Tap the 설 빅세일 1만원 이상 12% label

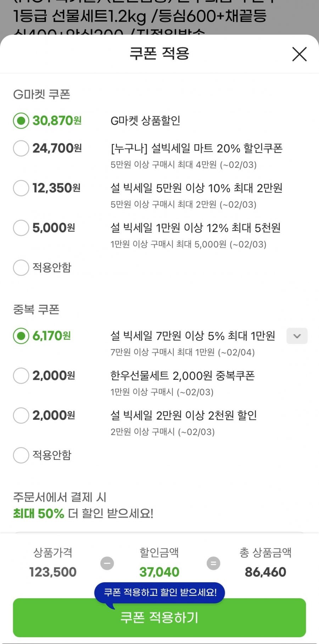click(x=195, y=228)
